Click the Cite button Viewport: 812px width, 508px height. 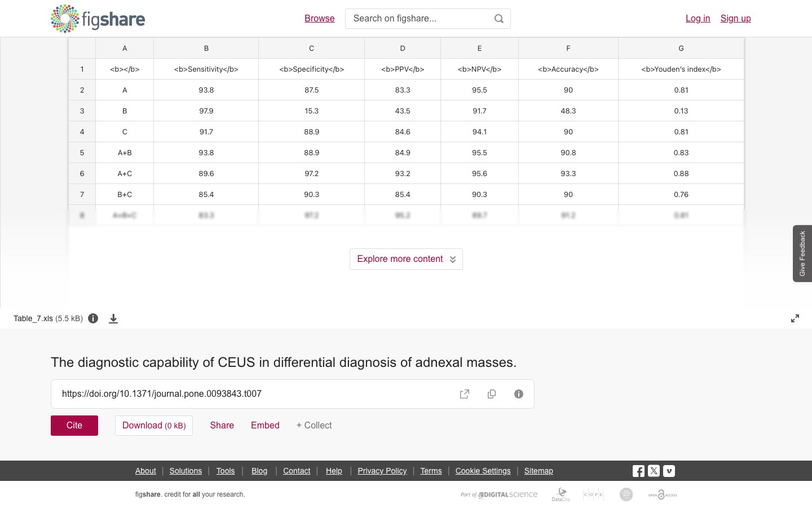pyautogui.click(x=74, y=426)
